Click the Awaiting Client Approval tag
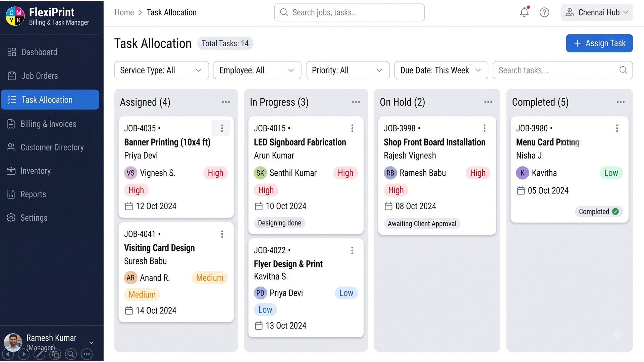Screen dimensions: 644x362 [x=422, y=224]
